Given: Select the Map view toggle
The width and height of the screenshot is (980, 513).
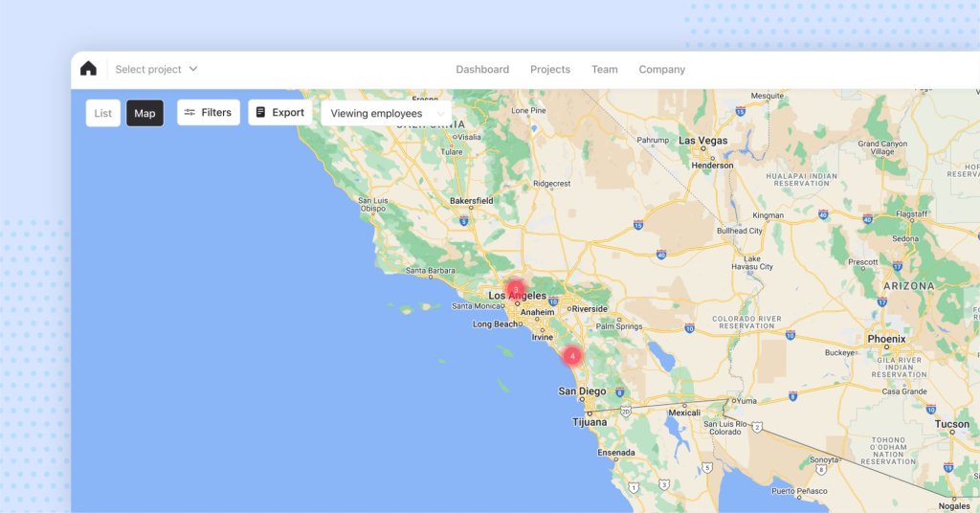Looking at the screenshot, I should (x=145, y=113).
